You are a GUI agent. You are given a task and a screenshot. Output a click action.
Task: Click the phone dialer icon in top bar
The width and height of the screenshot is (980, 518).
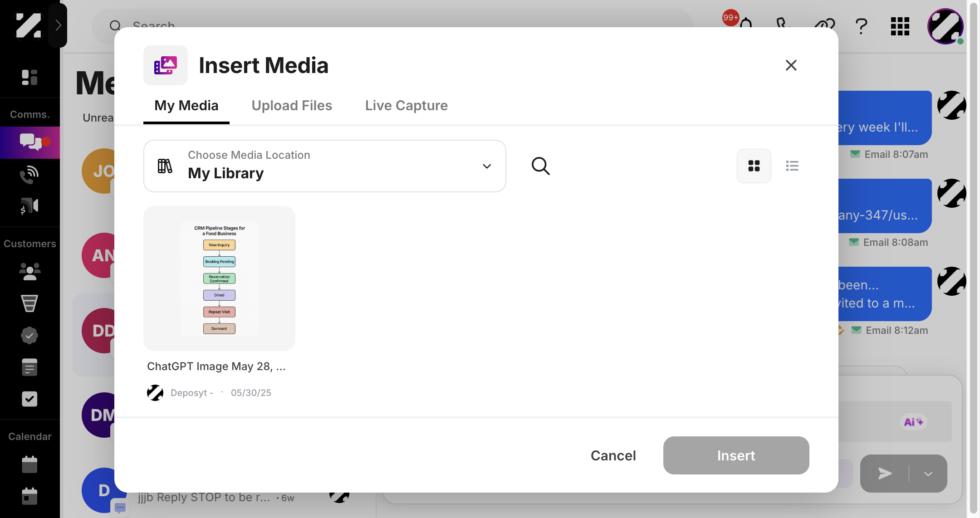tap(783, 24)
